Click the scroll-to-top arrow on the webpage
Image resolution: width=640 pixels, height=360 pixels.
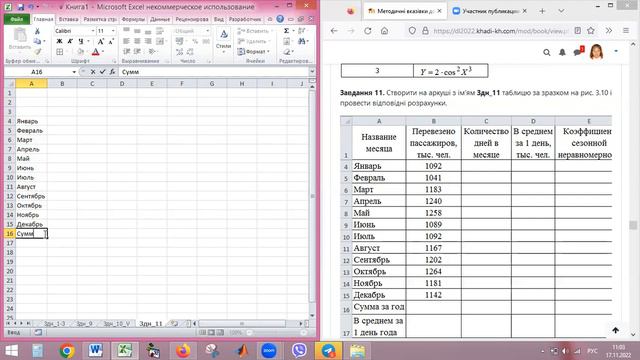616,330
